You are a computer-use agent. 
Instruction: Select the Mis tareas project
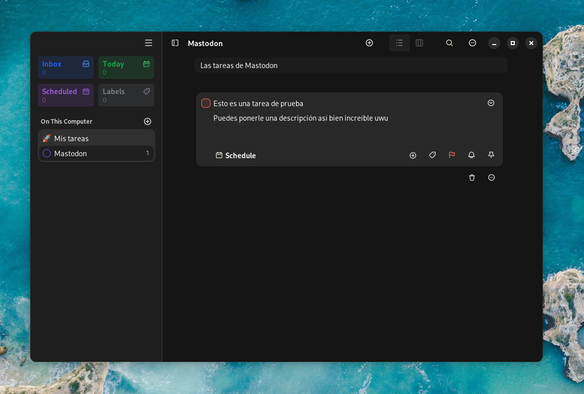point(96,138)
